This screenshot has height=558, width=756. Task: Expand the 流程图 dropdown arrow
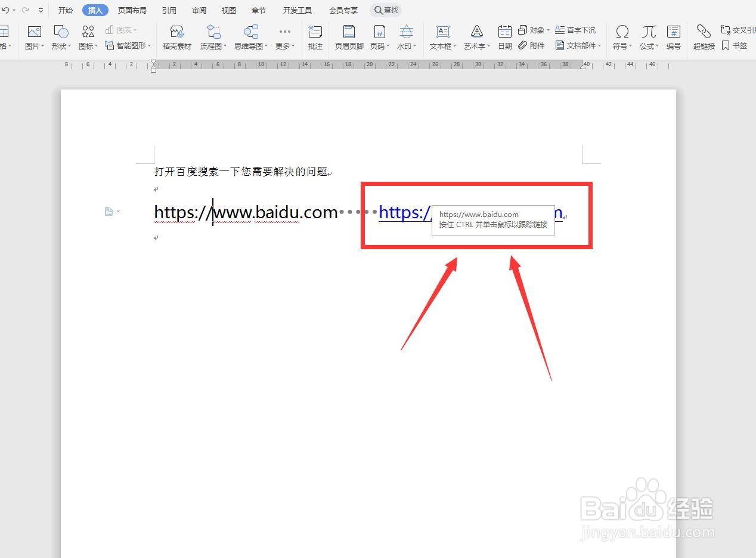[x=225, y=46]
